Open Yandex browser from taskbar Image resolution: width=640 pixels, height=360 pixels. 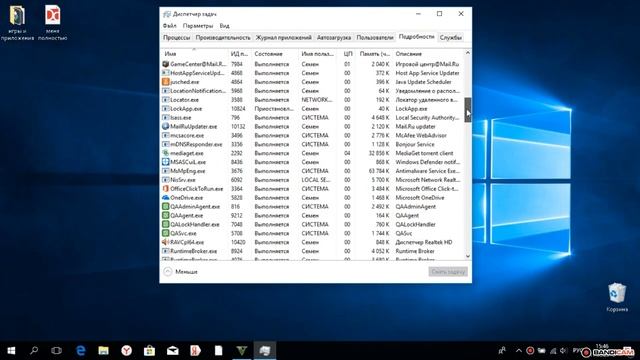coord(127,351)
